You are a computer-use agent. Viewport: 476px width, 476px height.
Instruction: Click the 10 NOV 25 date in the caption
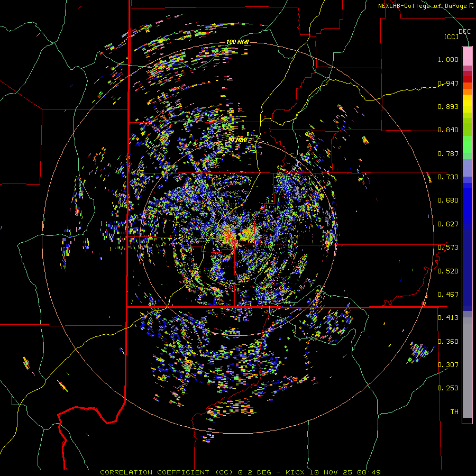[x=331, y=472]
